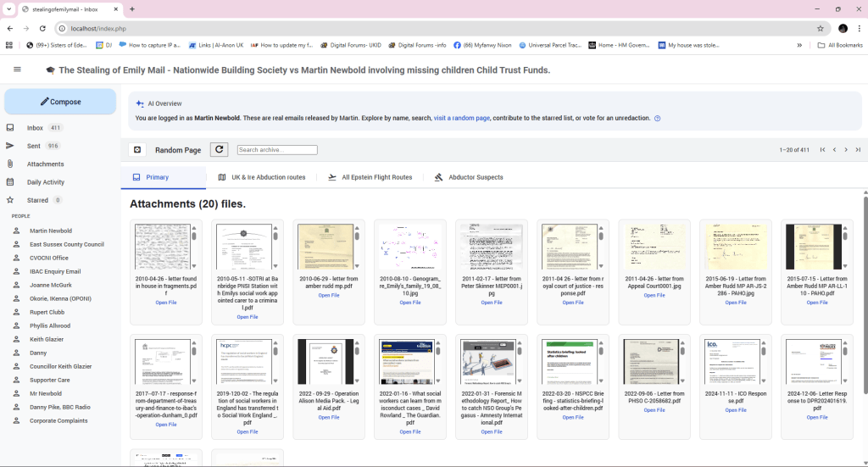
Task: Click the Random Page dice icon
Action: pos(137,150)
